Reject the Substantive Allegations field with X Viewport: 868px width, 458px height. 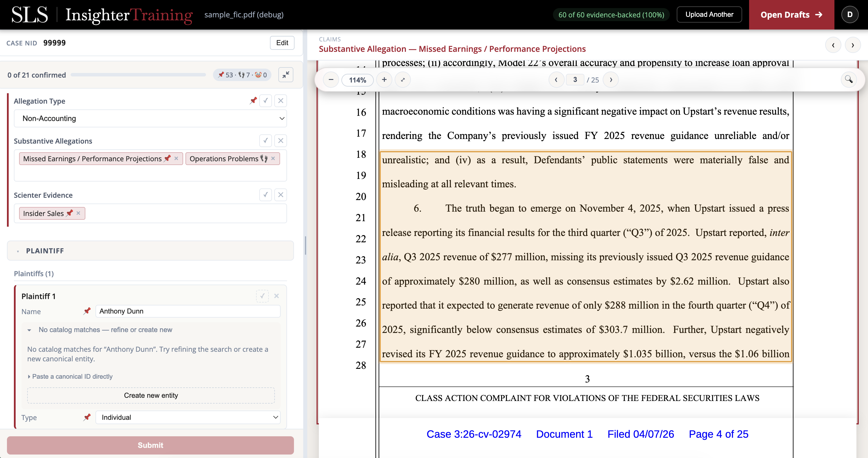[x=280, y=141]
